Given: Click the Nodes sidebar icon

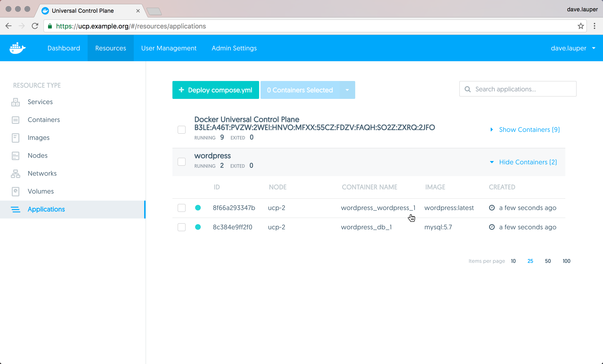Looking at the screenshot, I should click(15, 156).
